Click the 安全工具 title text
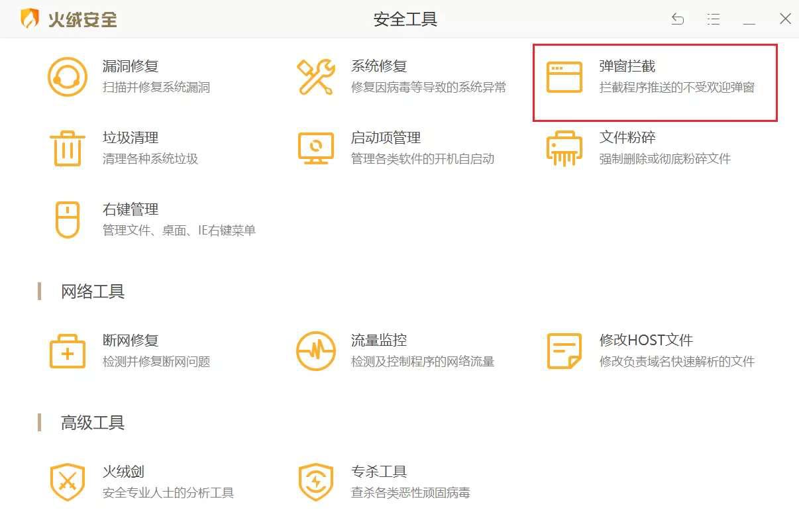This screenshot has width=799, height=532. [x=405, y=20]
